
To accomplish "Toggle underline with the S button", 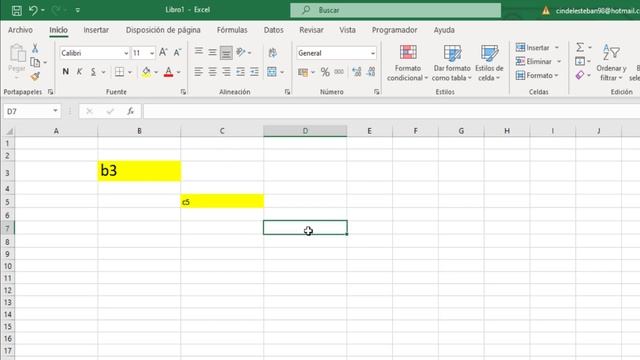I will 93,72.
